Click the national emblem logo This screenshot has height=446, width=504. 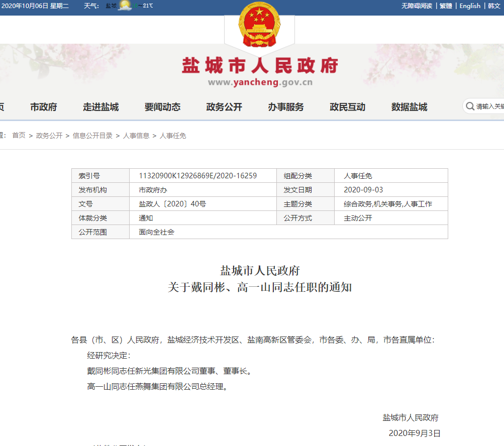pyautogui.click(x=259, y=25)
